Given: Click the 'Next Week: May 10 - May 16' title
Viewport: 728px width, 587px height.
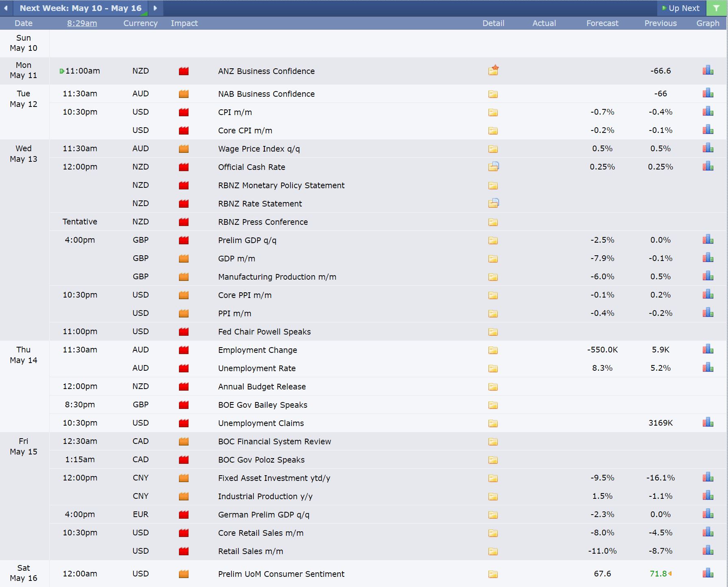Looking at the screenshot, I should click(x=81, y=8).
